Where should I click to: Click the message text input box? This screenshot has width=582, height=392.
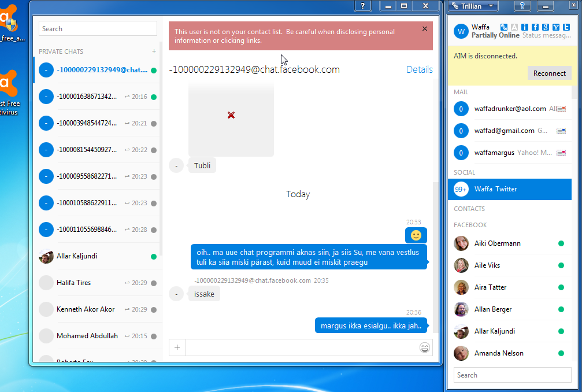(x=302, y=347)
